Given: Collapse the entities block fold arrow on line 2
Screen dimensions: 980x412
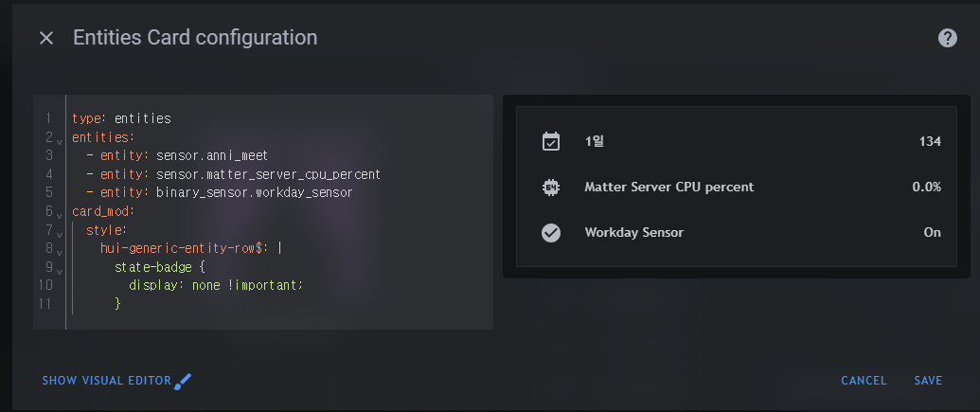Looking at the screenshot, I should click(x=60, y=142).
